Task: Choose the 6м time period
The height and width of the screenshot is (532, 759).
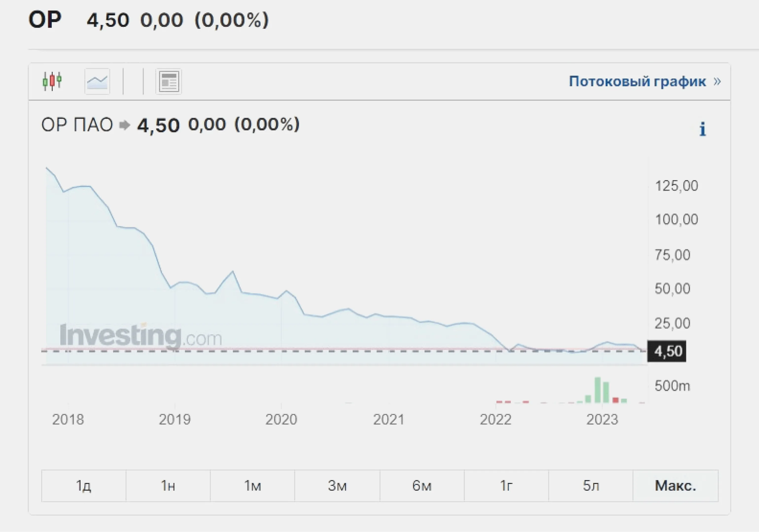Action: [x=422, y=486]
